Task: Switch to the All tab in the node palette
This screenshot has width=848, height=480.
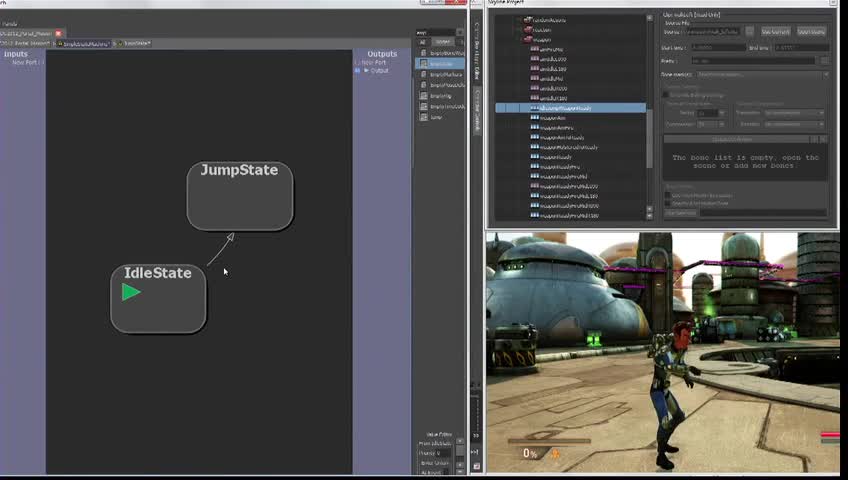Action: [422, 42]
